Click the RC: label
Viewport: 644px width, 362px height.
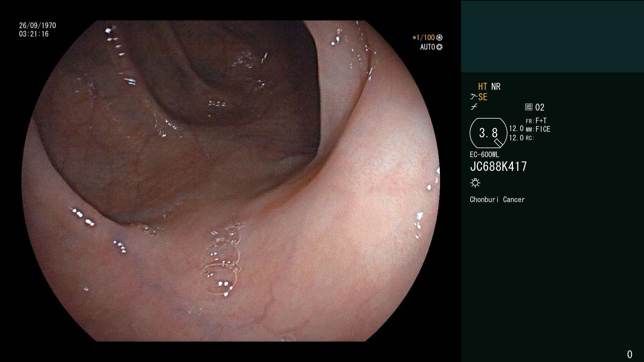530,138
